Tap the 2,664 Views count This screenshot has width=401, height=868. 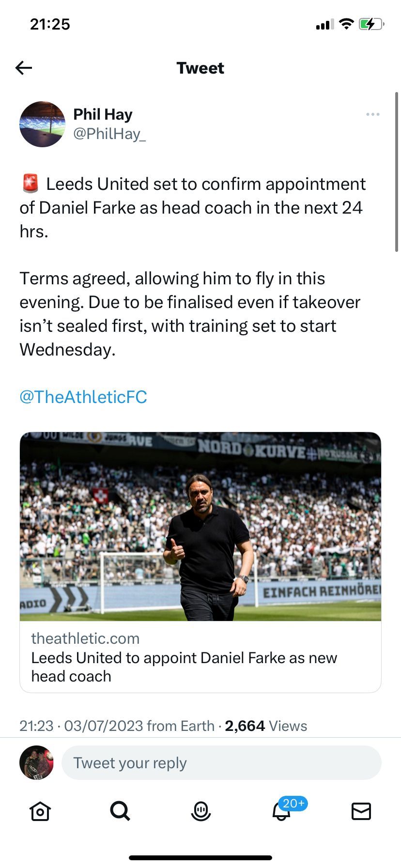tap(266, 726)
